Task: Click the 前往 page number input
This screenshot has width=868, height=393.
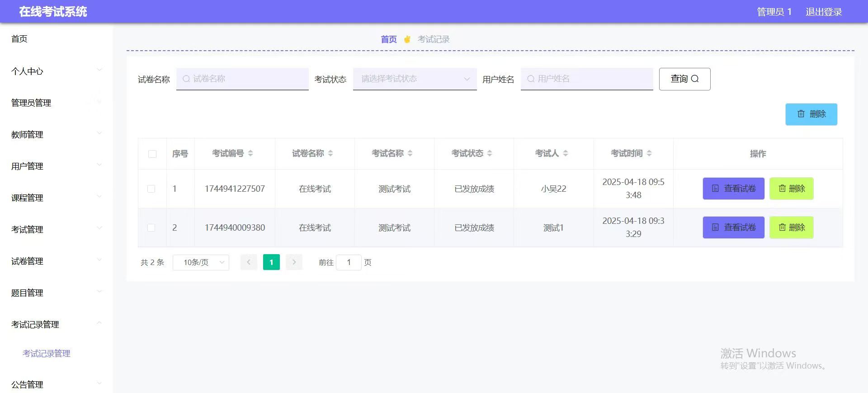Action: point(349,262)
